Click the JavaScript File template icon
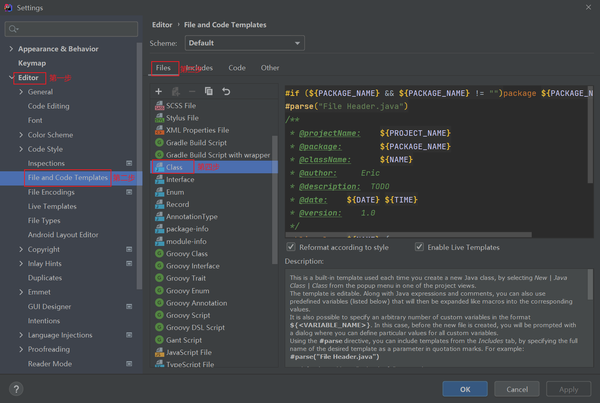600x403 pixels. click(160, 352)
